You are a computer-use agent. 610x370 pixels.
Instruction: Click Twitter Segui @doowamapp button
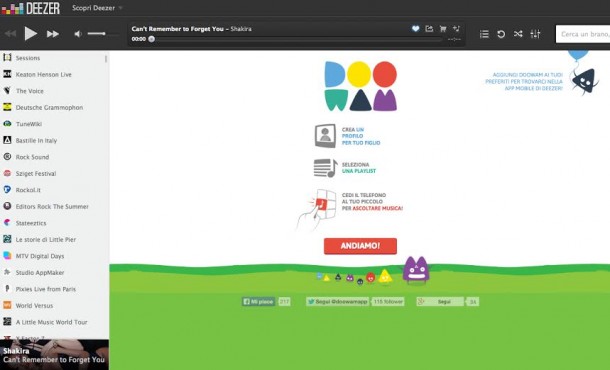point(337,302)
